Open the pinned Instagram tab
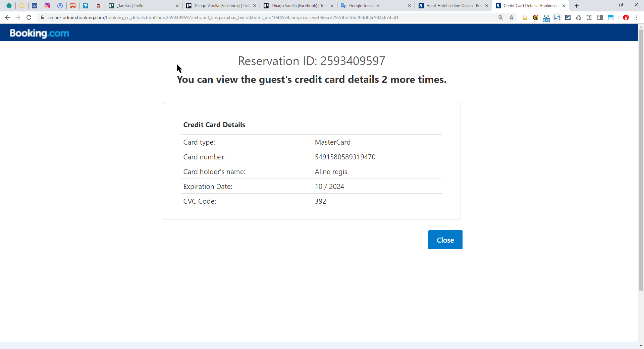This screenshot has width=644, height=349. pyautogui.click(x=47, y=6)
